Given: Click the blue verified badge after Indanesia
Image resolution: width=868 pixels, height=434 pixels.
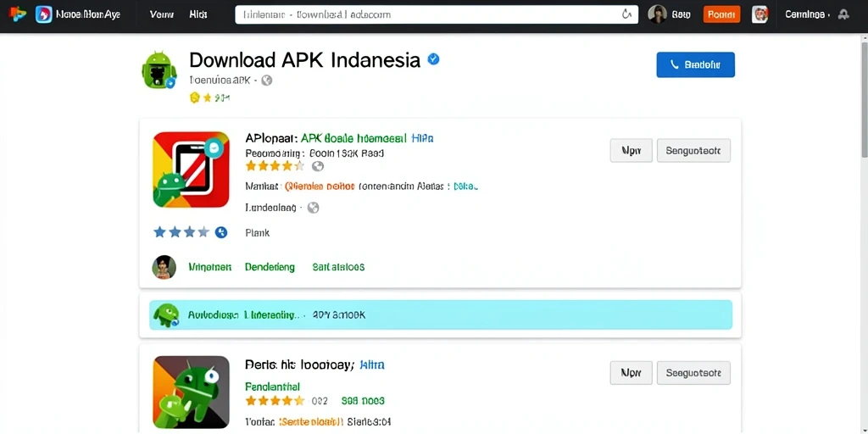Looking at the screenshot, I should point(434,59).
